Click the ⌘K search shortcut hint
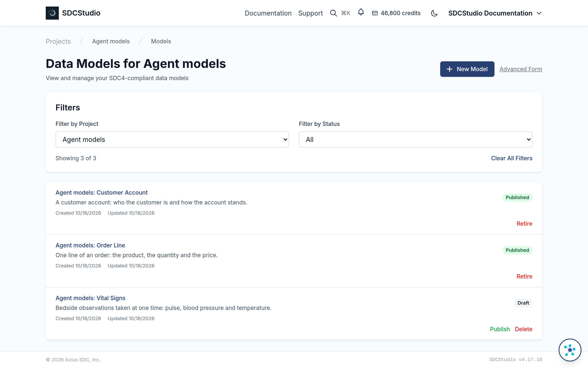The image size is (588, 368). 345,13
